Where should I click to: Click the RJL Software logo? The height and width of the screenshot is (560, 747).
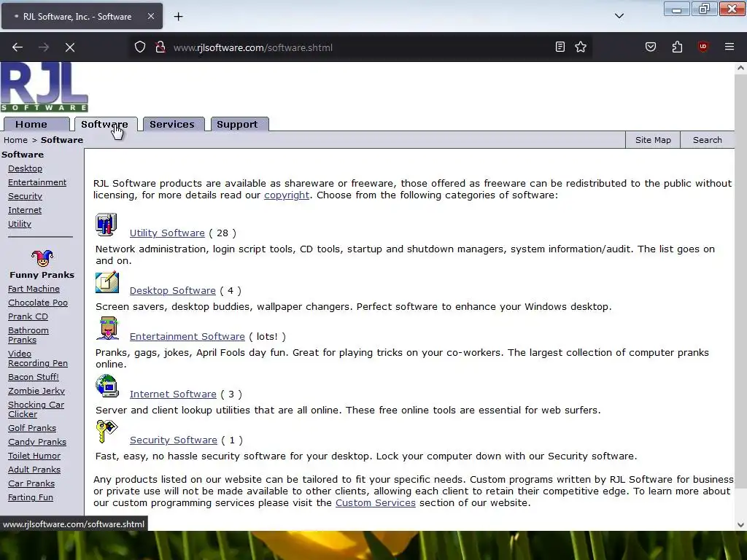click(44, 87)
